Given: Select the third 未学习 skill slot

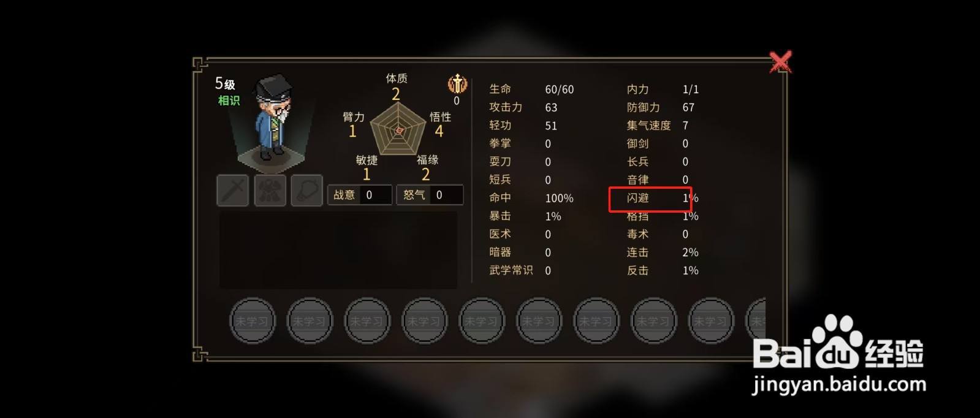Looking at the screenshot, I should tap(367, 321).
